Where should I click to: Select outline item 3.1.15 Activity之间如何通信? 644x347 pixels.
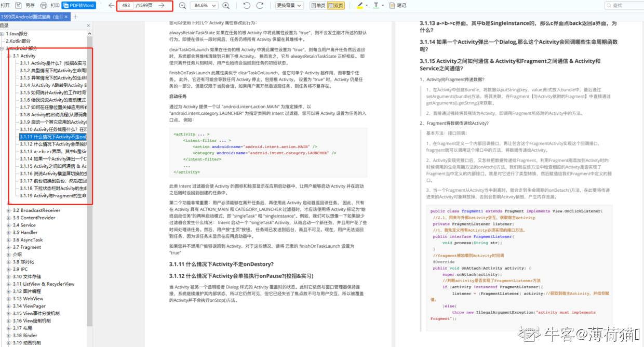(53, 166)
